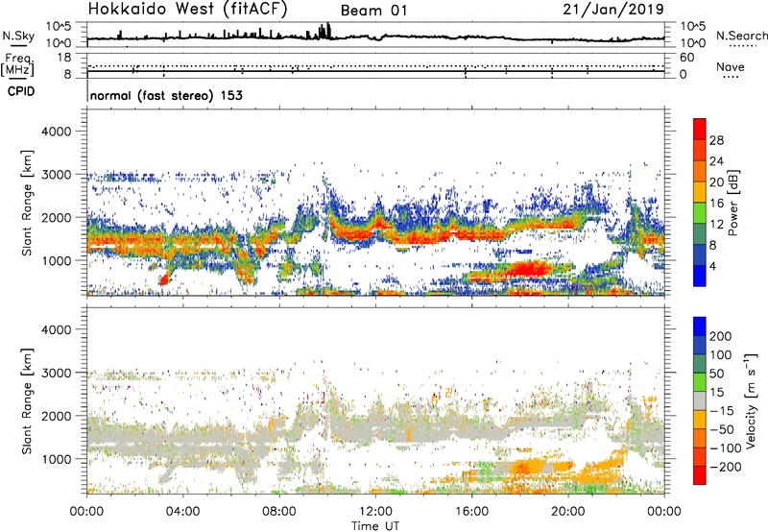
Task: Click the 'N.Search' legend label
Action: (x=741, y=36)
